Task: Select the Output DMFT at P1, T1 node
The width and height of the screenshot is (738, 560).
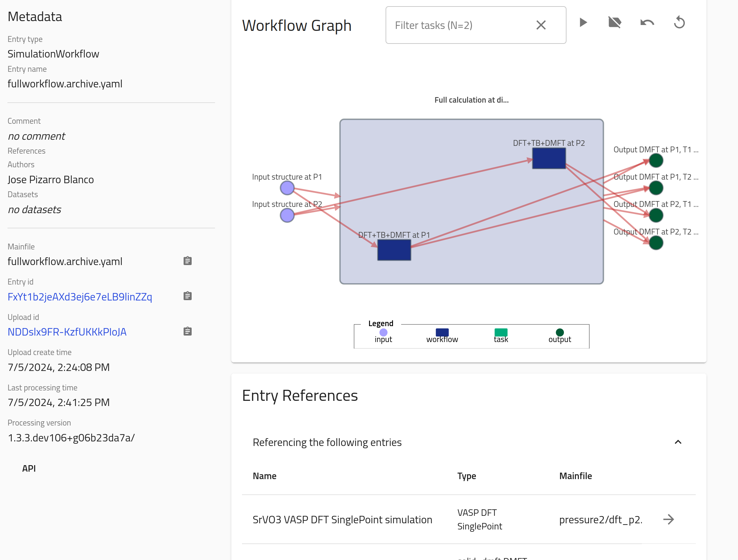Action: click(x=656, y=160)
